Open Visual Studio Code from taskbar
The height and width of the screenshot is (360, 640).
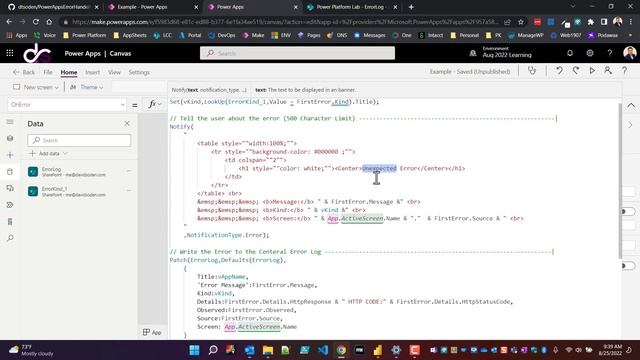[x=322, y=350]
